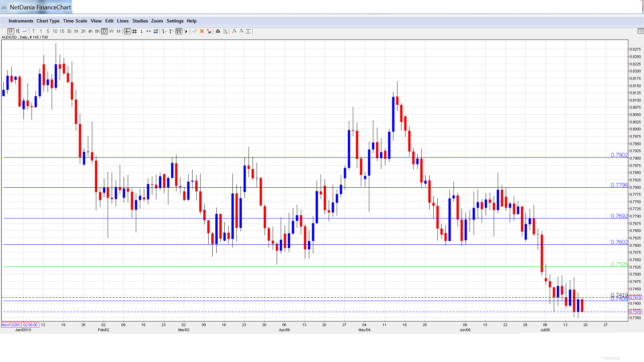The image size is (644, 362).
Task: Click the zoom in magnifier icon
Action: coord(234,31)
